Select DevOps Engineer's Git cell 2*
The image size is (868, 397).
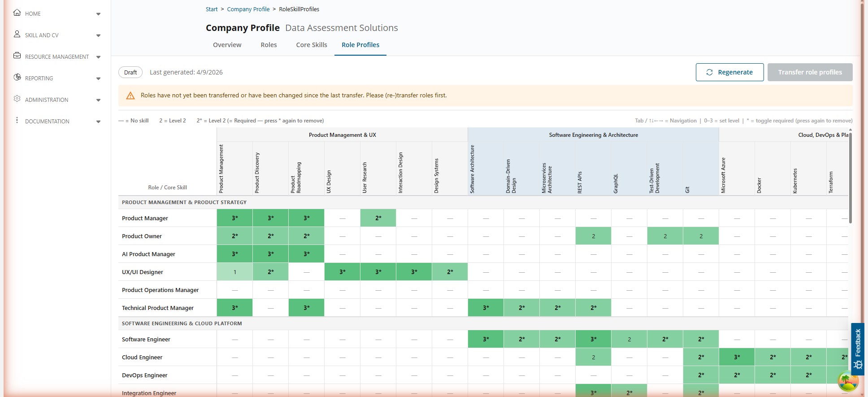coord(701,375)
